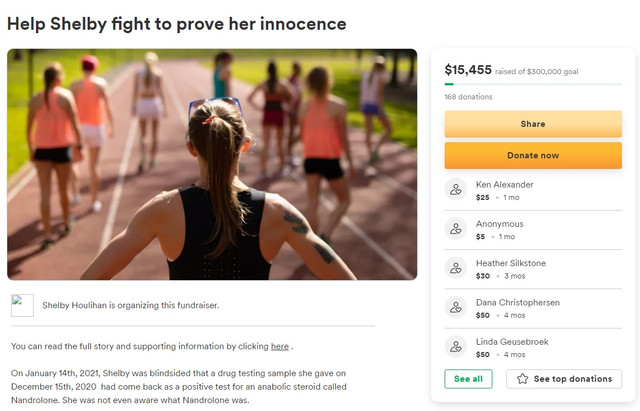Click the Shelby Houlihan organizer text
The height and width of the screenshot is (411, 640).
coord(131,305)
